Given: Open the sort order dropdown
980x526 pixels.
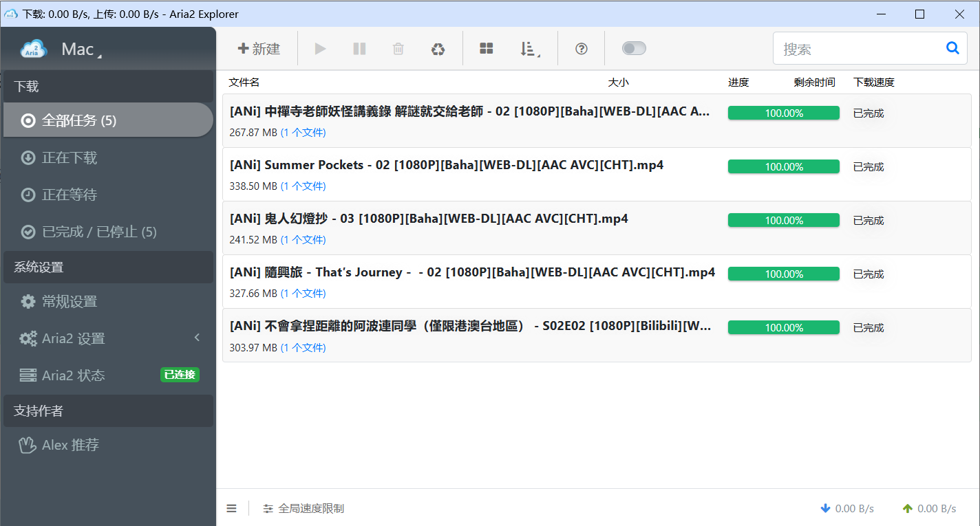Looking at the screenshot, I should tap(529, 49).
